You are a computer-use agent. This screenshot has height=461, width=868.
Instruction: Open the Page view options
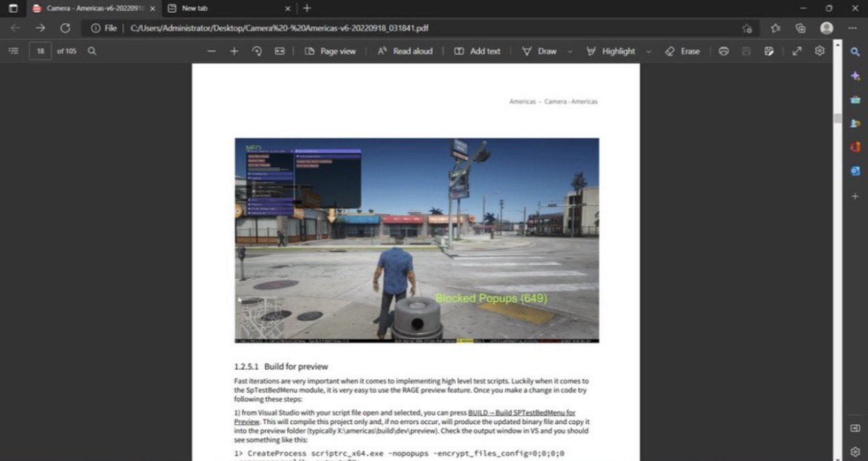click(x=331, y=51)
